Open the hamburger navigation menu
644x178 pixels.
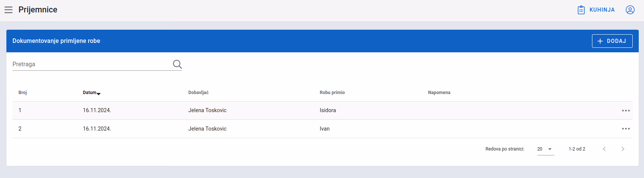coord(8,10)
